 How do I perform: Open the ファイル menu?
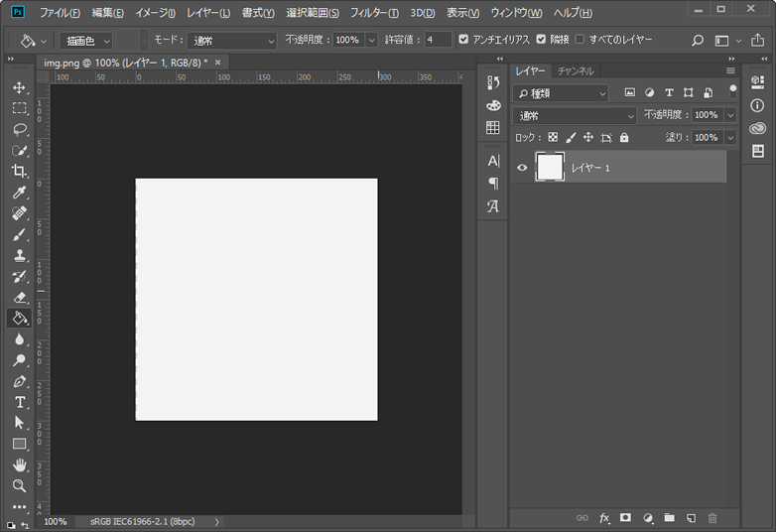[60, 13]
